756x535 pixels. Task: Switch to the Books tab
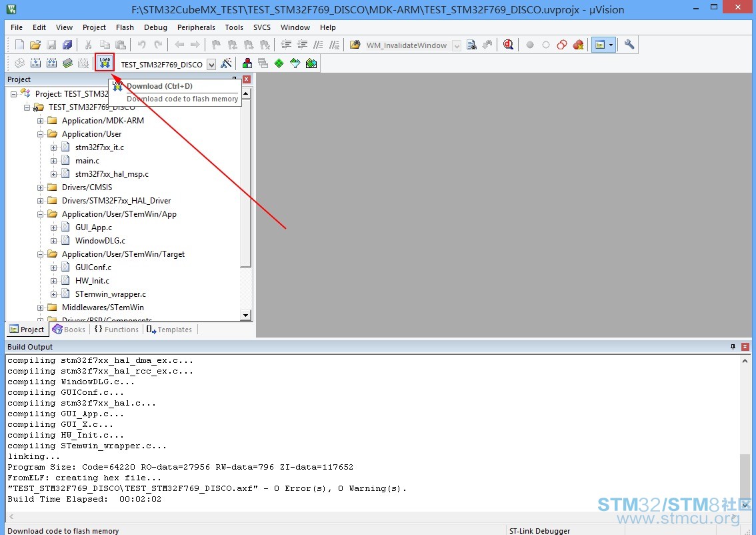tap(69, 330)
